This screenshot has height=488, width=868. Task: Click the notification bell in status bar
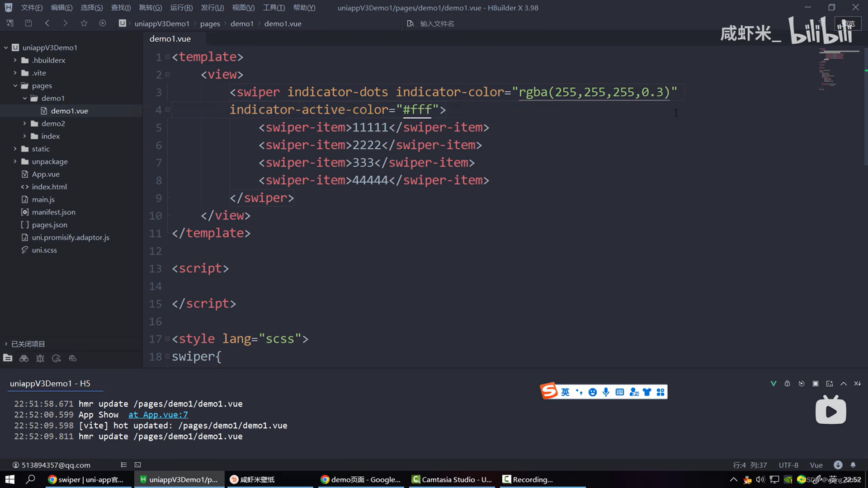tap(853, 465)
